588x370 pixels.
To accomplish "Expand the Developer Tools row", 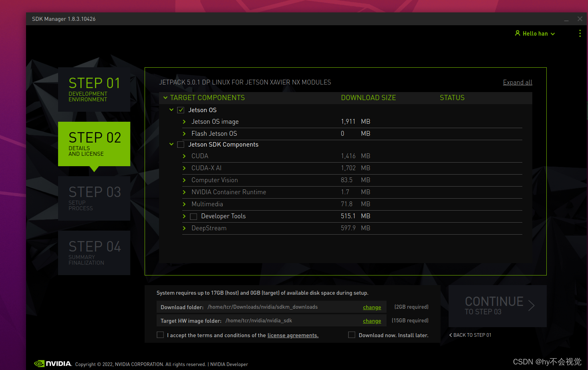I will point(184,216).
